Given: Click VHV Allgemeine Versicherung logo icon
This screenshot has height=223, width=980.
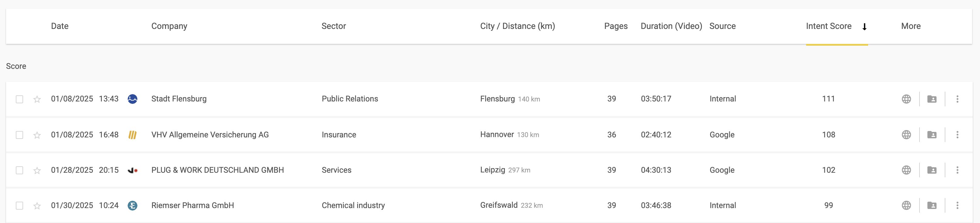Looking at the screenshot, I should [133, 135].
